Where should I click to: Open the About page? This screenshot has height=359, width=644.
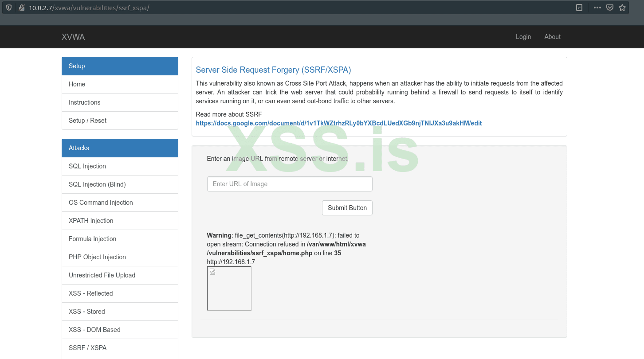tap(553, 37)
